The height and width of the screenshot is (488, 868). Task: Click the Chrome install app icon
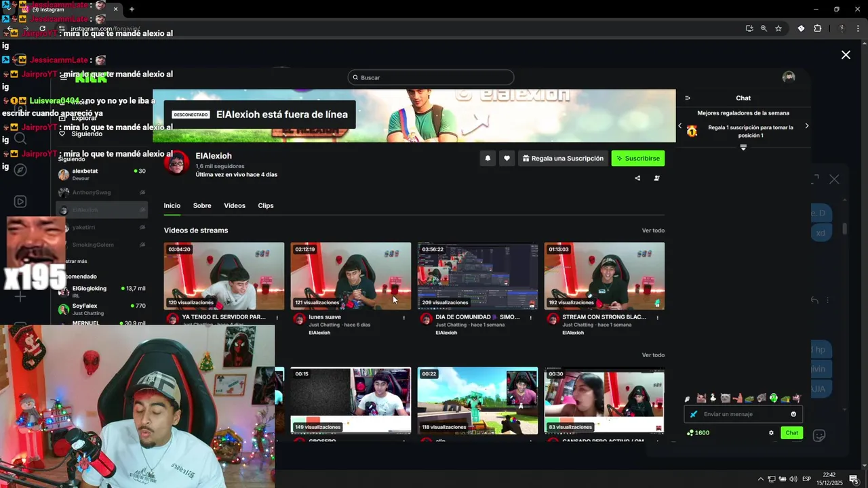pyautogui.click(x=749, y=28)
